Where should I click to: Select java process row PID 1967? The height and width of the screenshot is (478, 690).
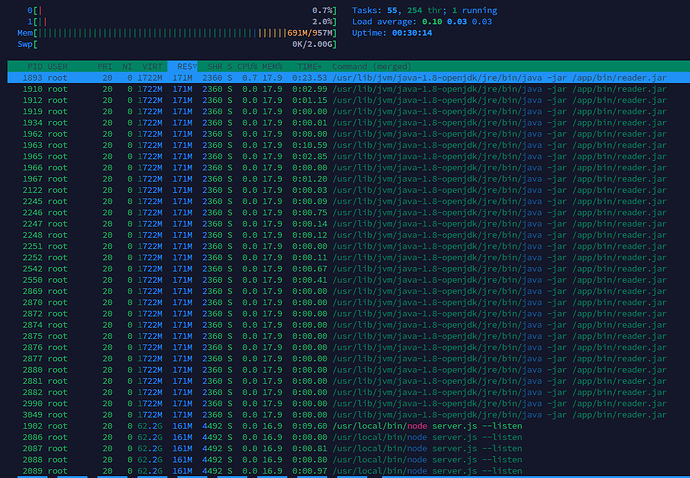coord(349,179)
